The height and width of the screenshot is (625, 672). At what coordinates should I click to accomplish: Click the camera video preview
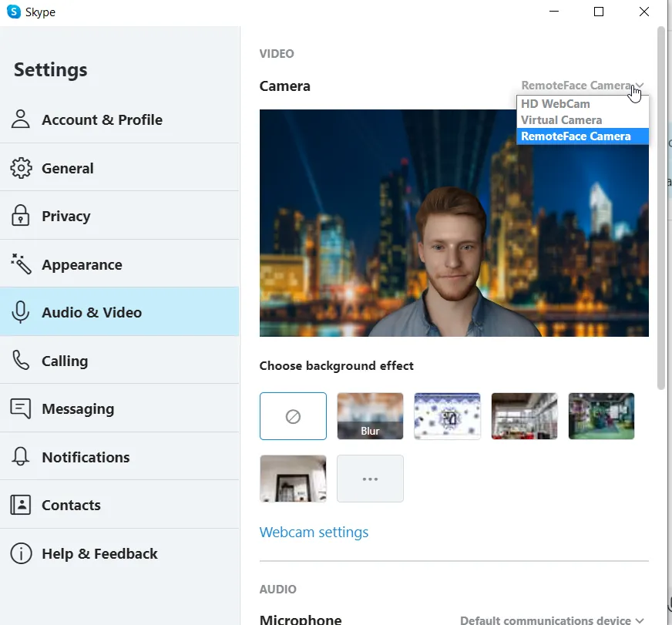454,223
